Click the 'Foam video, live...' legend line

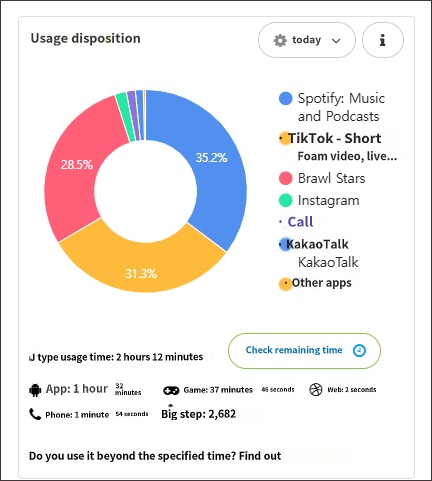[x=347, y=156]
